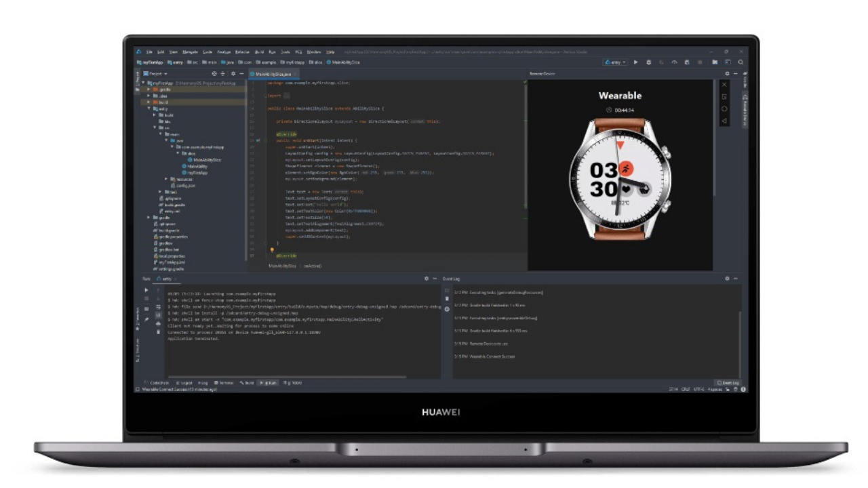This screenshot has height=488, width=868.
Task: Click the locate target icon in Project panel
Action: 214,74
